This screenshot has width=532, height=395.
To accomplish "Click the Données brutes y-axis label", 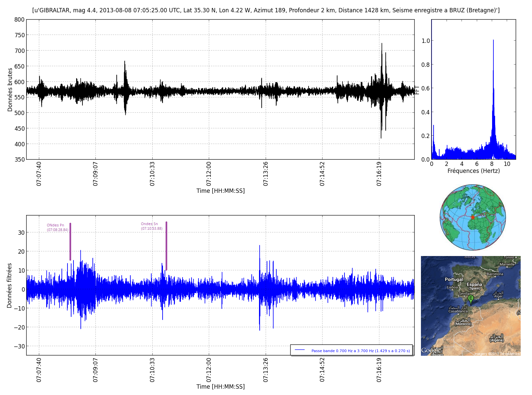I will 10,90.
